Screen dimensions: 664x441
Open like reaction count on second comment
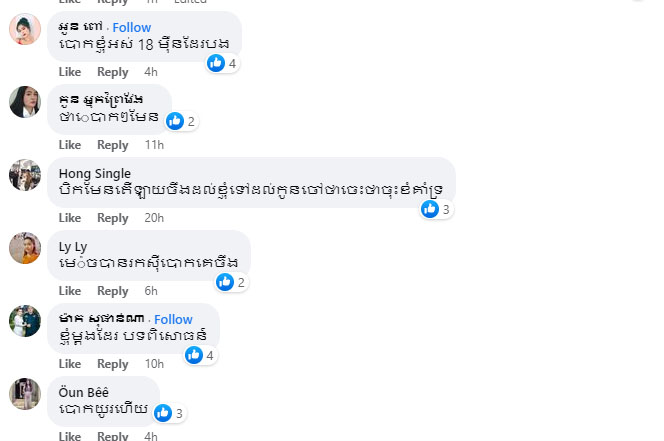181,121
